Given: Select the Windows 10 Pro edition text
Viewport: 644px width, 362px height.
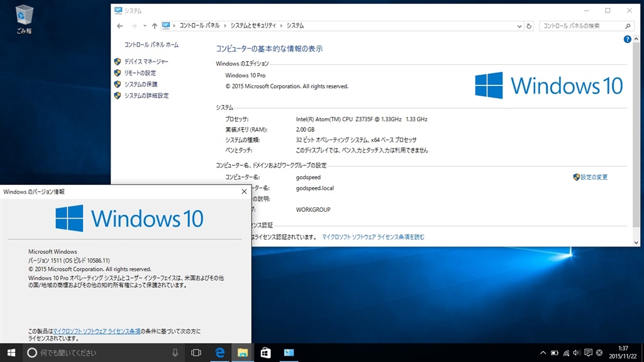Looking at the screenshot, I should (x=245, y=75).
